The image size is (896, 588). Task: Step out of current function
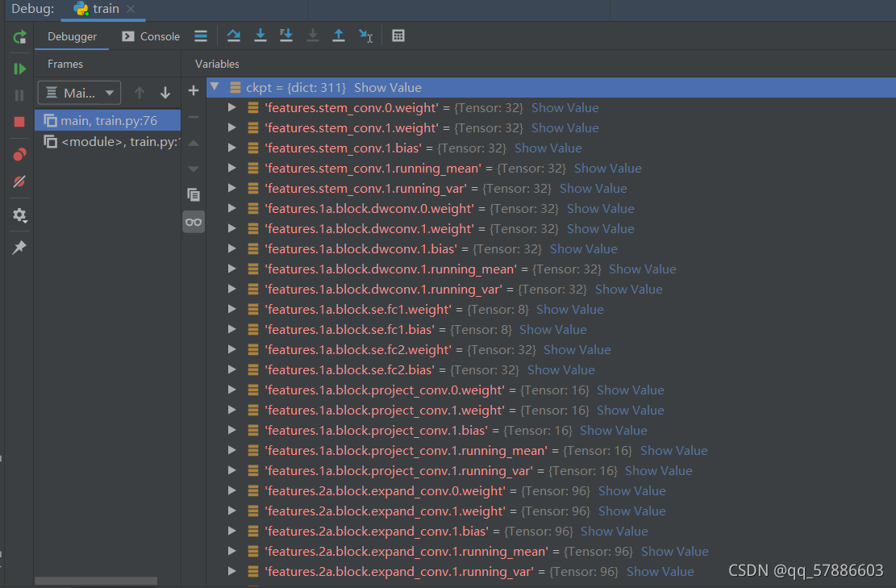click(x=338, y=36)
